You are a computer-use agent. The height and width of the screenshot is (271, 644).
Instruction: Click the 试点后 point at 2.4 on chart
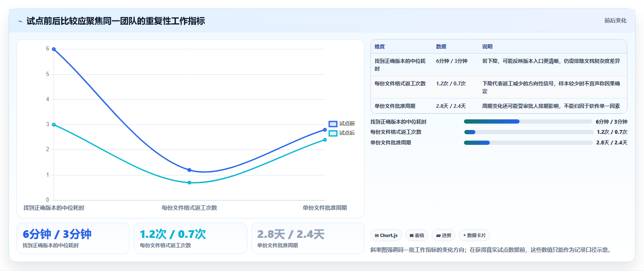pos(325,140)
